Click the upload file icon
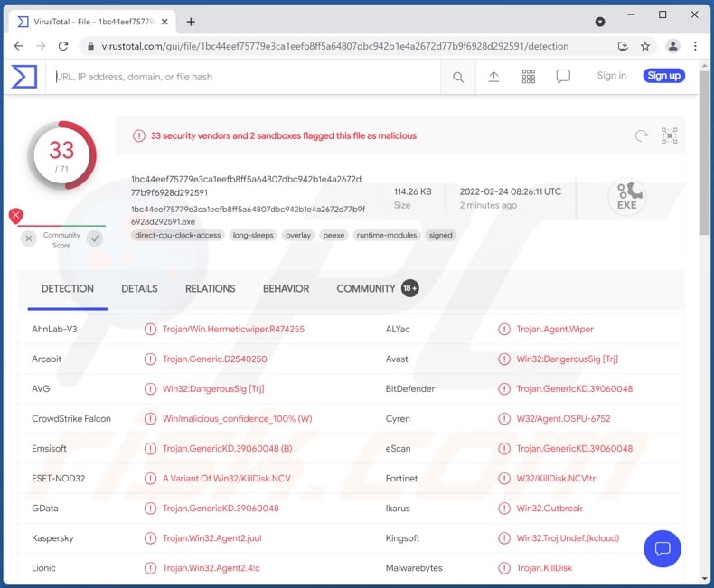The image size is (714, 588). click(493, 77)
